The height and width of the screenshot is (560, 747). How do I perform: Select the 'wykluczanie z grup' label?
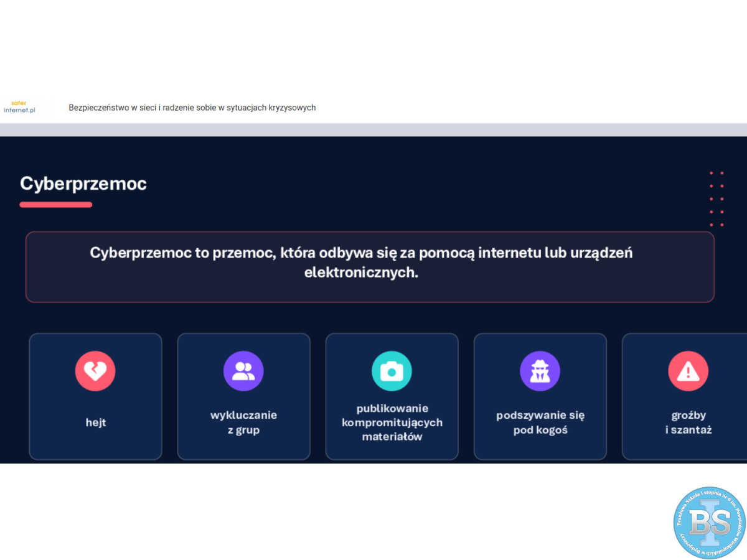[x=243, y=422]
